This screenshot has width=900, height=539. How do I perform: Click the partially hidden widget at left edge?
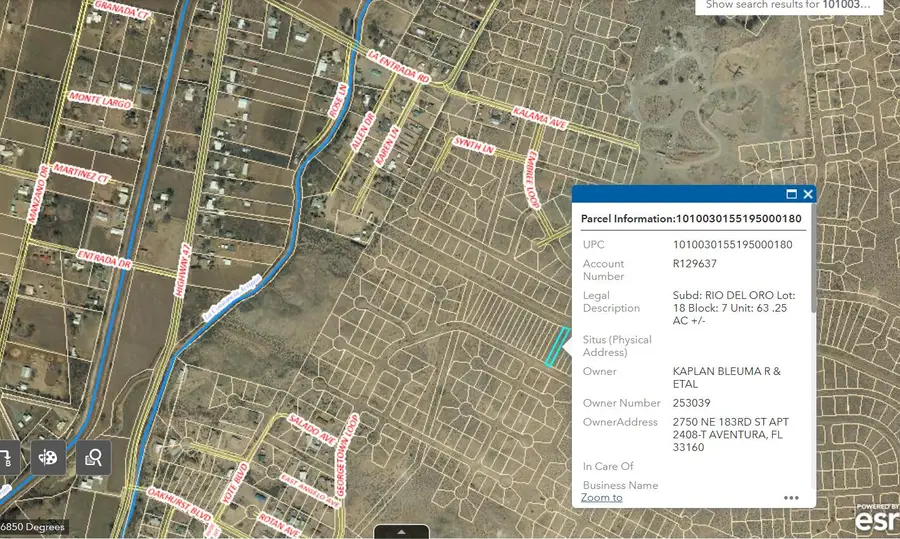(7, 457)
